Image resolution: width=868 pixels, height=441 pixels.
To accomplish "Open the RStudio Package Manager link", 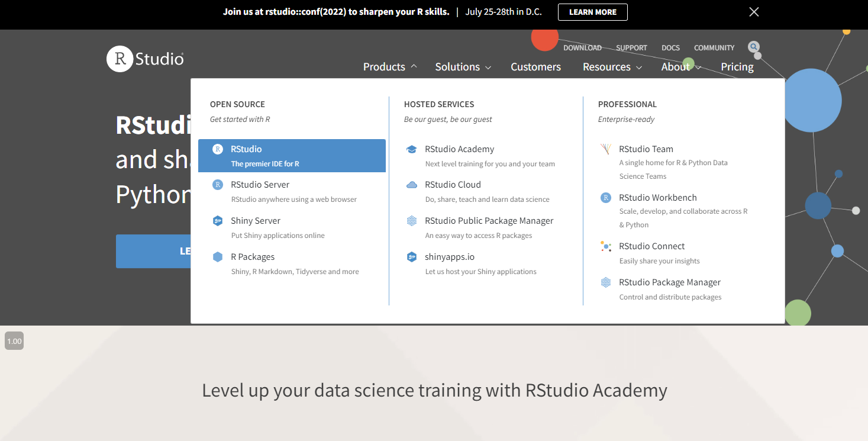I will coord(670,282).
